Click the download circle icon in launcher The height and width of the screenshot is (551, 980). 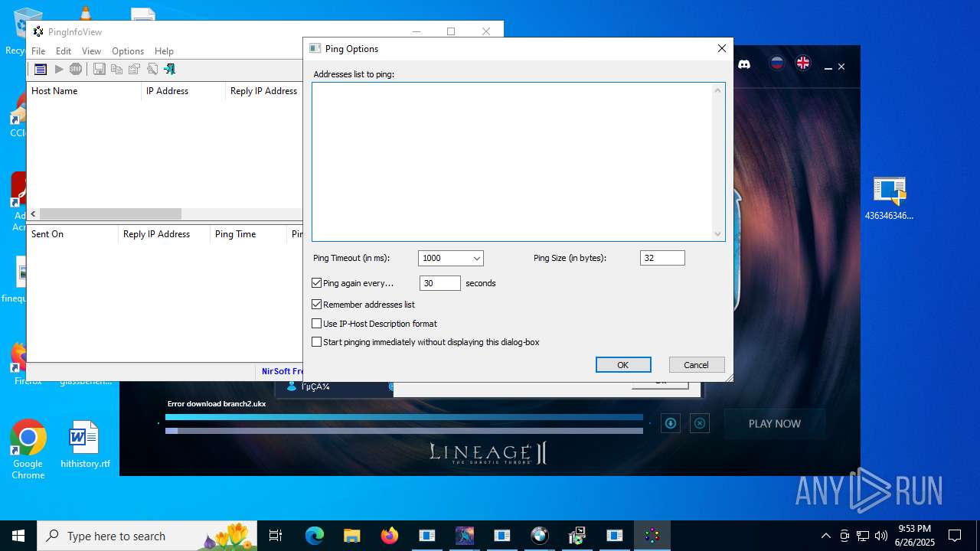click(x=671, y=423)
